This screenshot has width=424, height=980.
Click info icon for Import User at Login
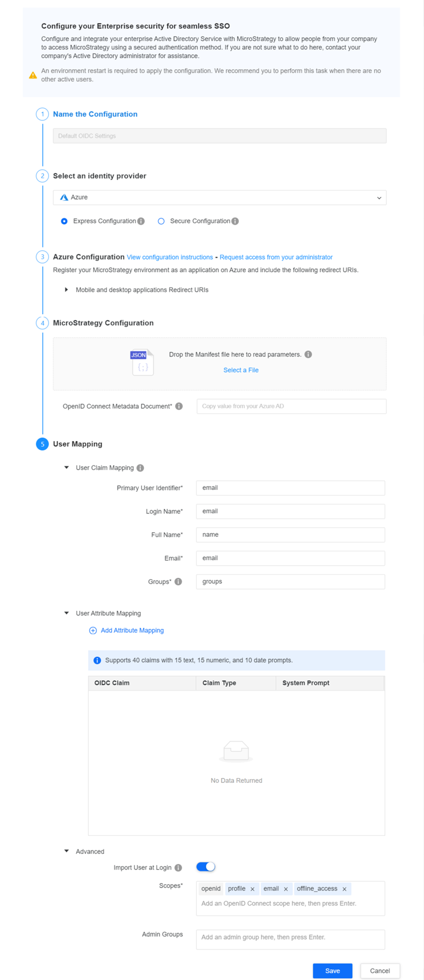(178, 867)
